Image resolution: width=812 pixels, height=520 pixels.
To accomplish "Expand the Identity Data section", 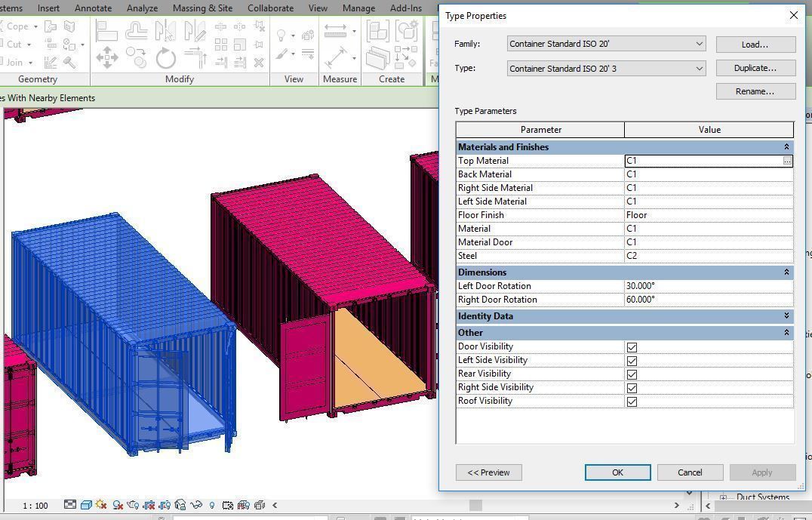I will click(x=786, y=316).
